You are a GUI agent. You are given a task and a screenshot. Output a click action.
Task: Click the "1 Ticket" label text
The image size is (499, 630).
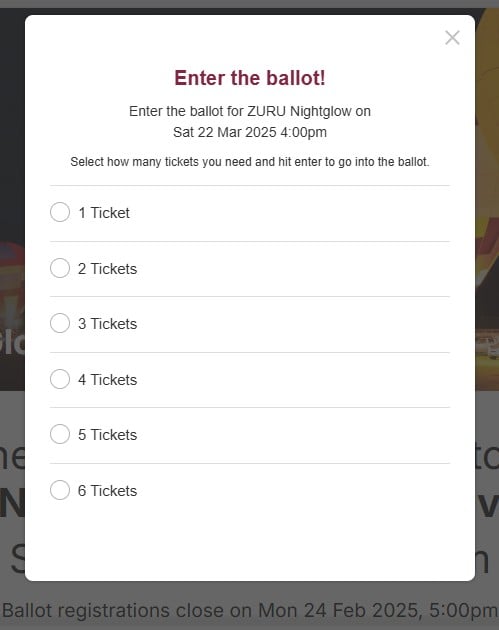[104, 213]
